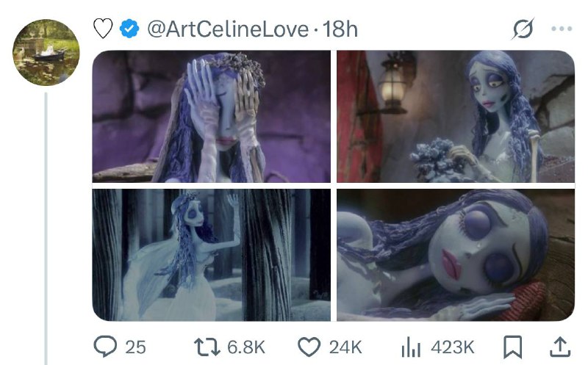Open the image of the bride under the lantern

point(456,116)
